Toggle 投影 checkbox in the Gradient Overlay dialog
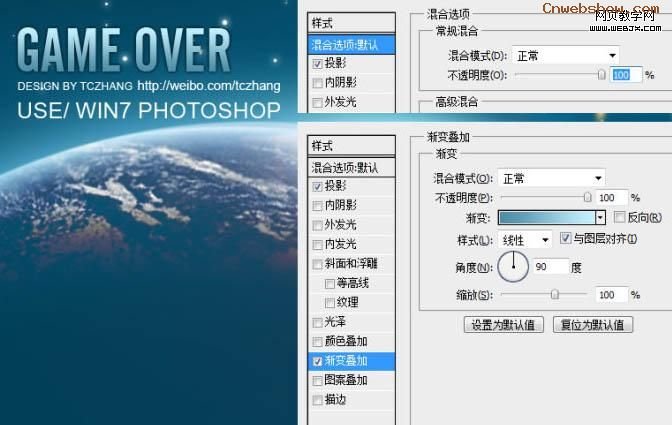Screen dimensions: 672x425 pos(317,186)
